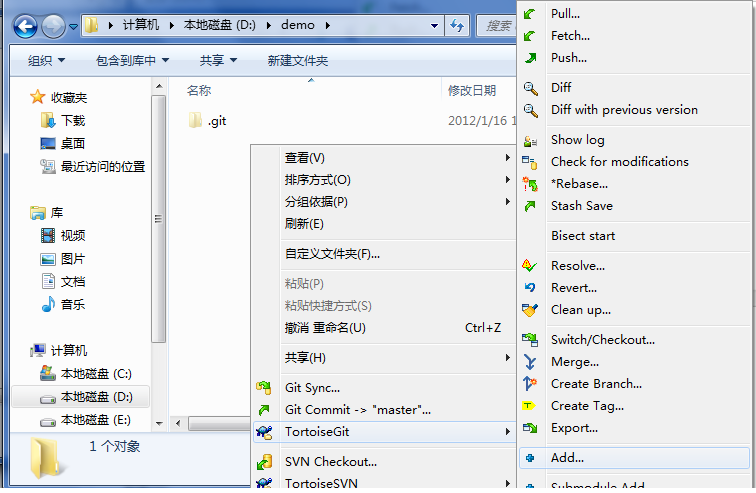
Task: Click the 搜索 search box
Action: pyautogui.click(x=497, y=26)
